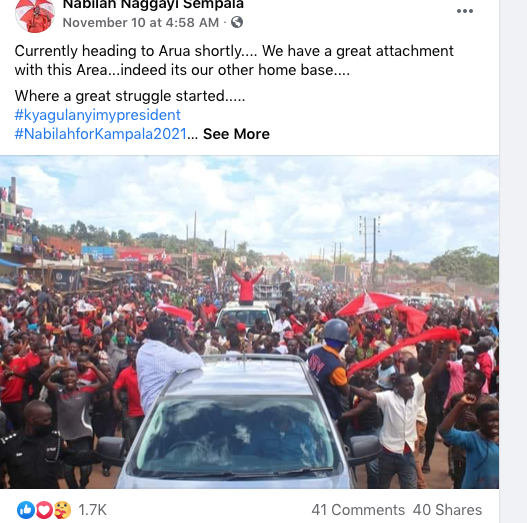Open the #kyagulanyimypresident hashtag

(x=97, y=115)
